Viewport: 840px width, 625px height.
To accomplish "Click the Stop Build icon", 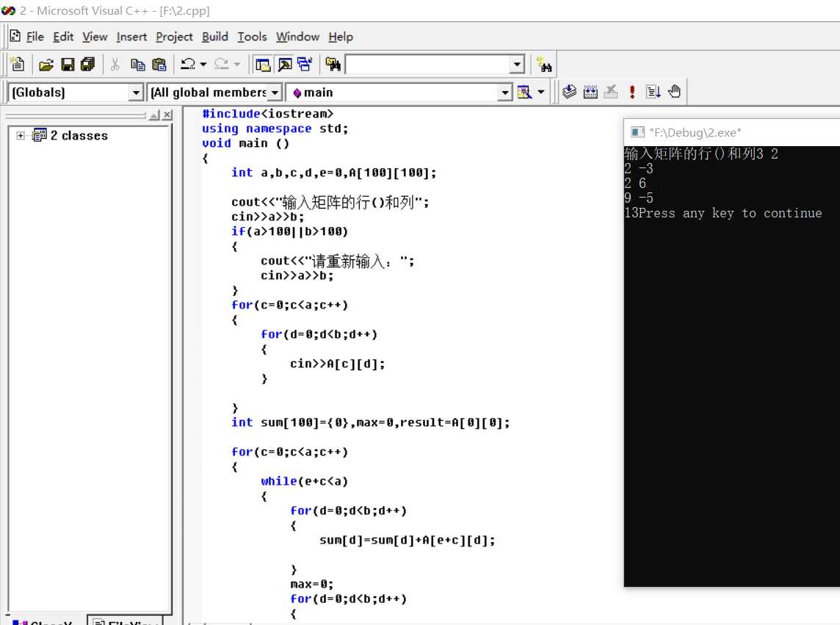I will click(611, 92).
